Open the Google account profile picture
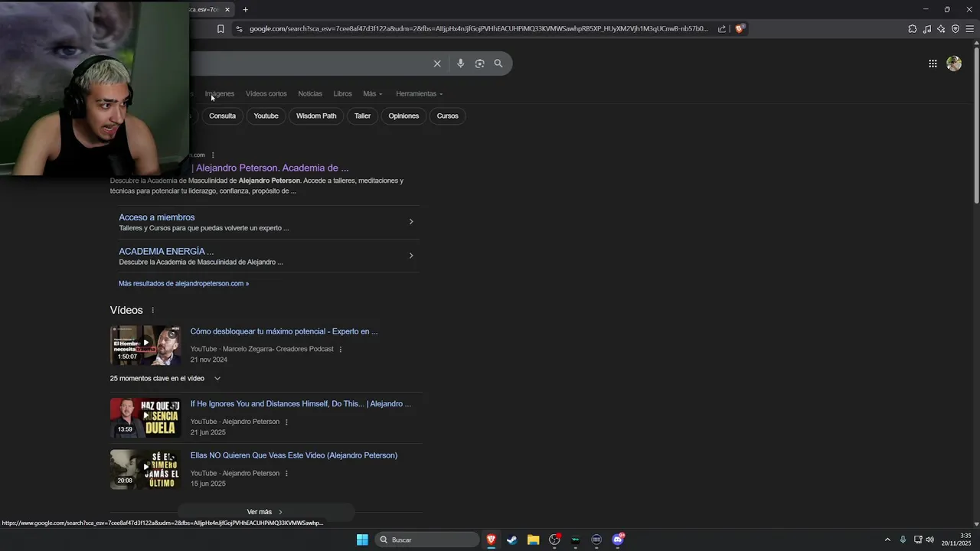 click(x=954, y=64)
